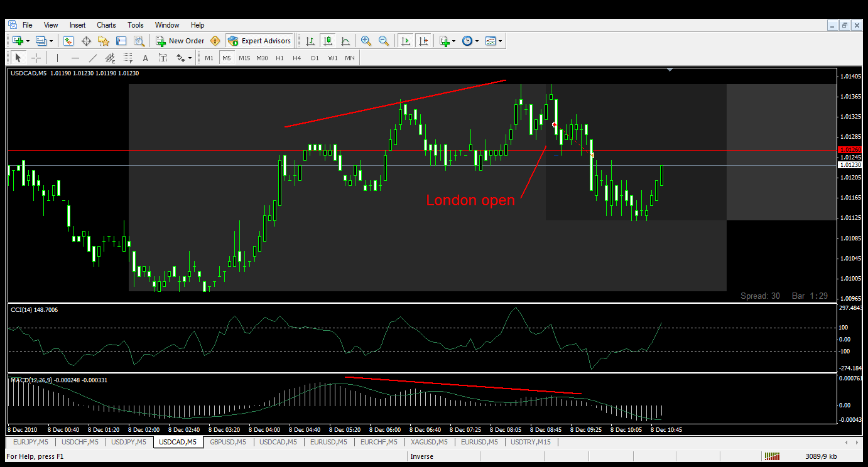This screenshot has height=467, width=868.
Task: Switch to the USDTRY,M15 chart tab
Action: tap(531, 442)
